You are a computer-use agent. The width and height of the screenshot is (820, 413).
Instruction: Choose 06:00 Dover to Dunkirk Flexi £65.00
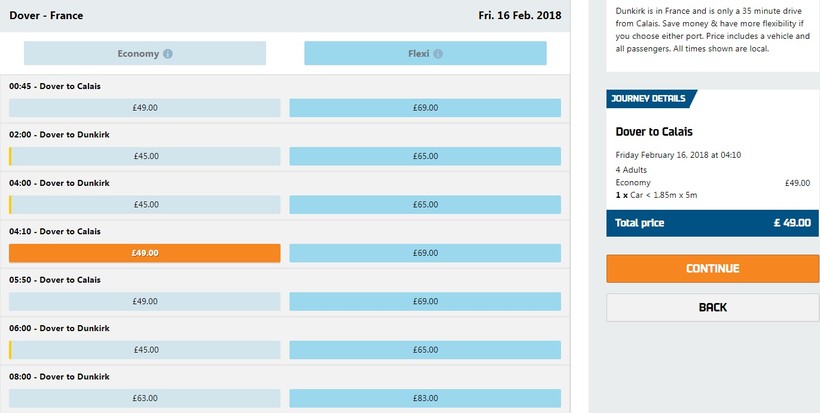click(425, 350)
